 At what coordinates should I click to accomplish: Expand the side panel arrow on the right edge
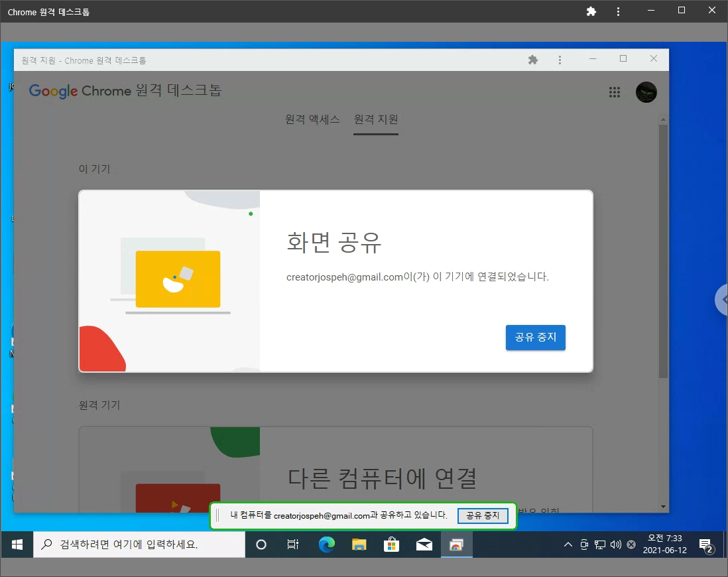pos(722,300)
